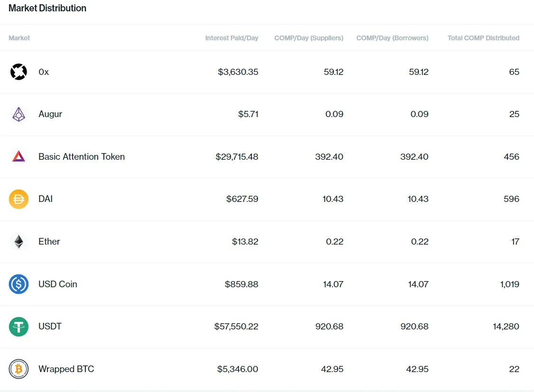Screen dimensions: 534x392
Task: Click the Wrapped BTC icon
Action: pos(18,369)
